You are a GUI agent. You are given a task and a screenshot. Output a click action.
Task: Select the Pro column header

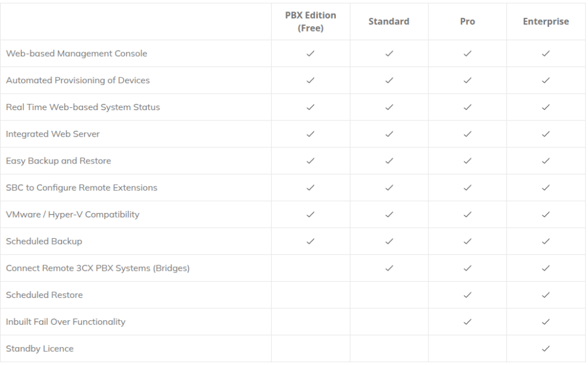tap(467, 22)
